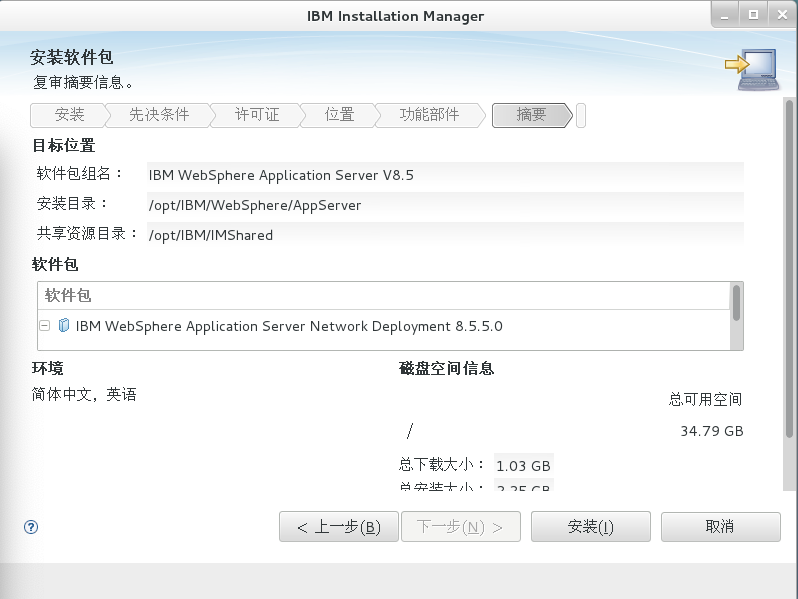Click the 1.03 GB download size value
Viewport: 798px width, 599px height.
click(523, 466)
